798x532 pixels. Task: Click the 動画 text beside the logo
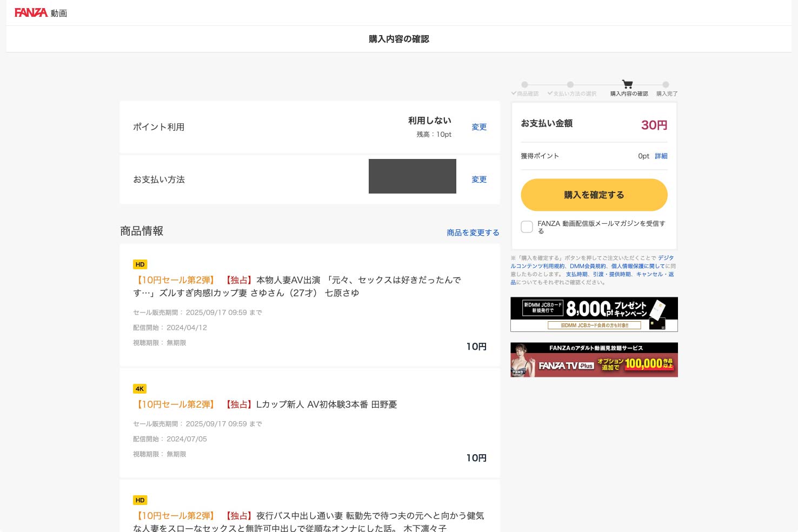click(x=59, y=13)
